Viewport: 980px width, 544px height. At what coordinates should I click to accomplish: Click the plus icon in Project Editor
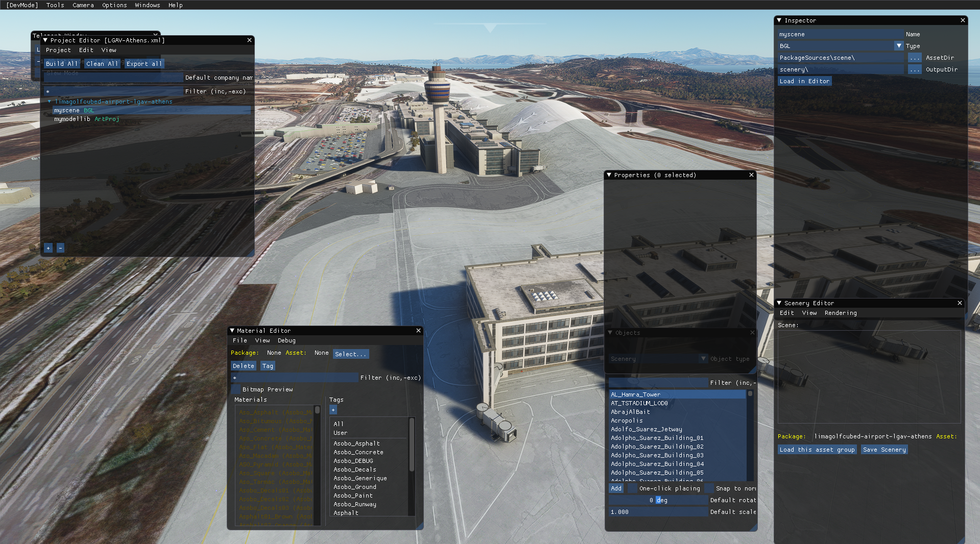pos(49,248)
